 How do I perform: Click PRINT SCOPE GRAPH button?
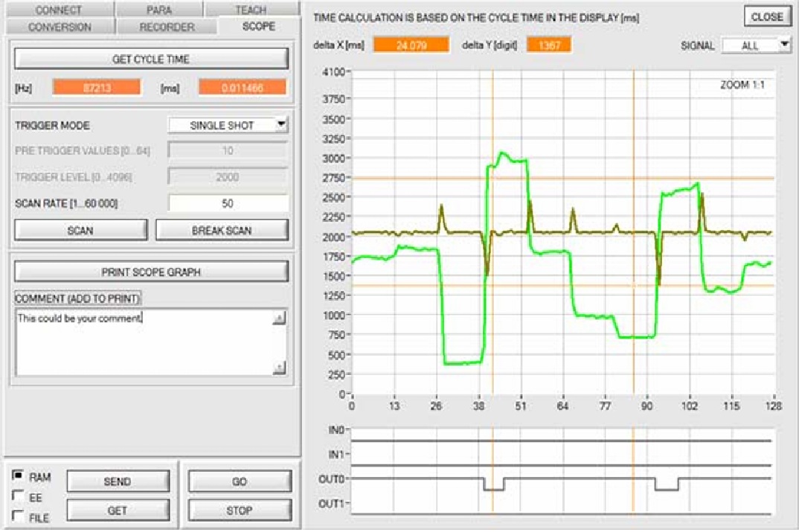pyautogui.click(x=151, y=272)
